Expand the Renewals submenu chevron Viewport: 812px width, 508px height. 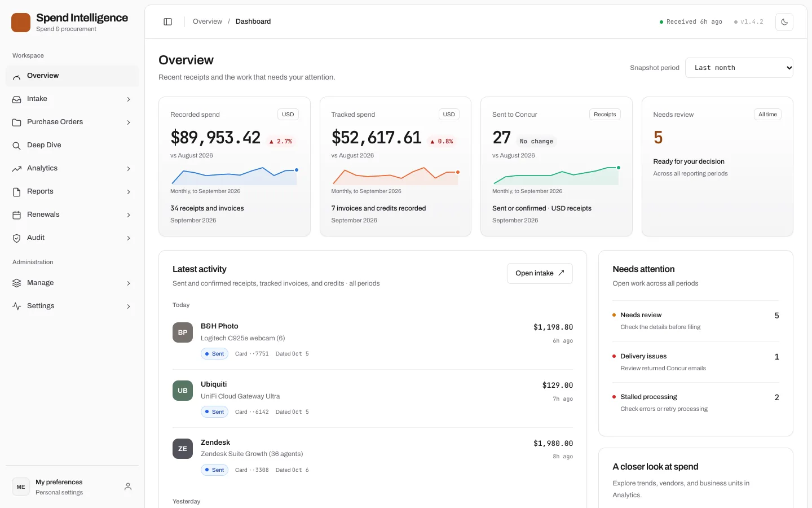129,215
